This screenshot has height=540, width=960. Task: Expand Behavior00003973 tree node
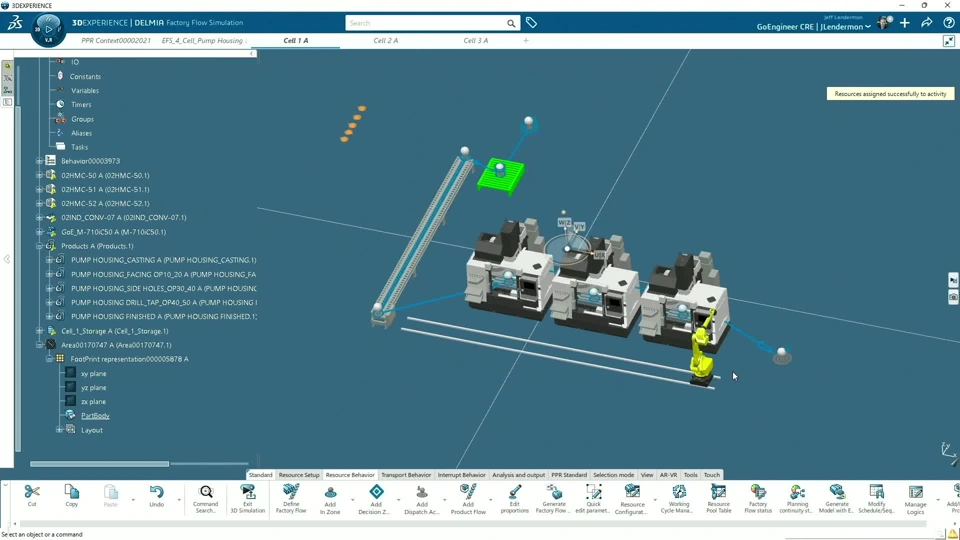point(39,161)
